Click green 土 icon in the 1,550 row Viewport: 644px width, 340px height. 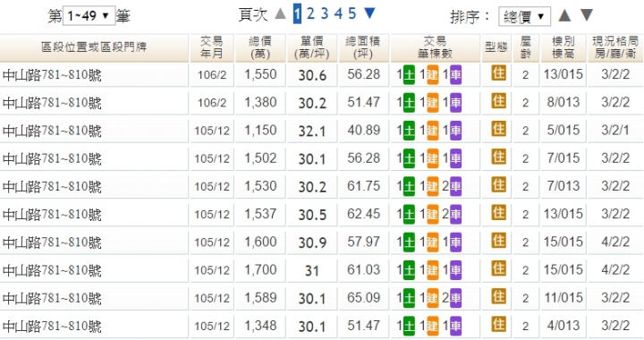(409, 75)
